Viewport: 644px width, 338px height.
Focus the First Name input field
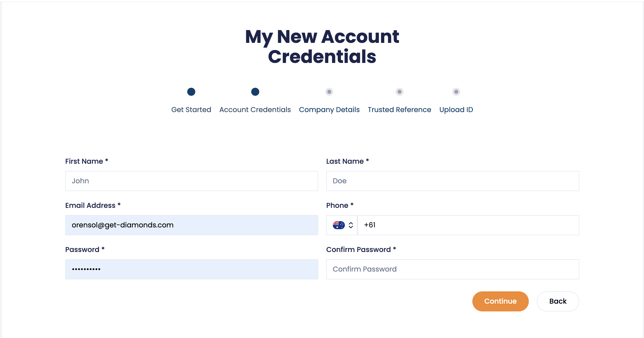coord(192,181)
